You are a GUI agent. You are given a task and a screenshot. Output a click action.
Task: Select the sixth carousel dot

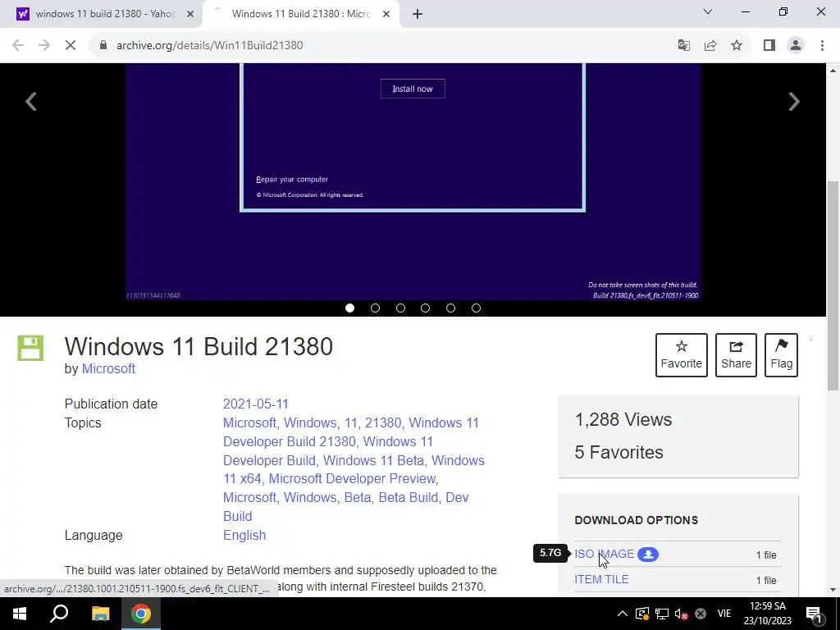tap(476, 308)
